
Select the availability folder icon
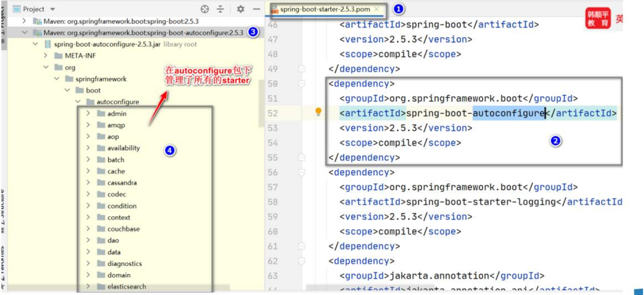click(x=101, y=148)
